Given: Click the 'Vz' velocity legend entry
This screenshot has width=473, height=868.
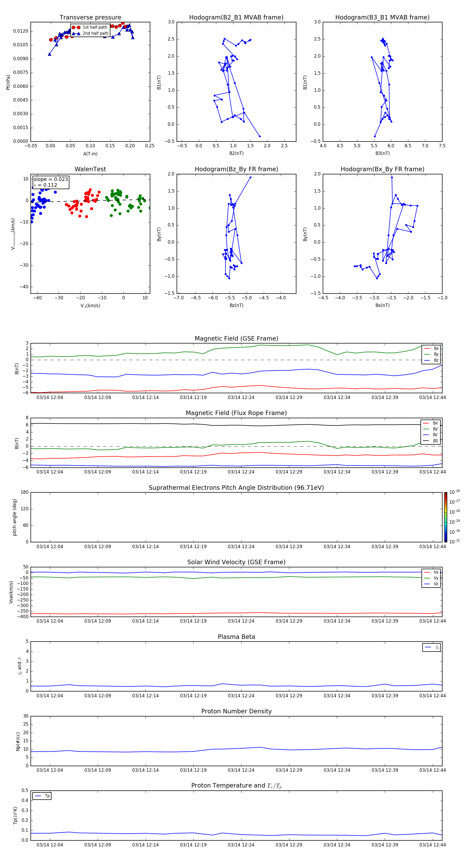Looking at the screenshot, I should [x=431, y=584].
